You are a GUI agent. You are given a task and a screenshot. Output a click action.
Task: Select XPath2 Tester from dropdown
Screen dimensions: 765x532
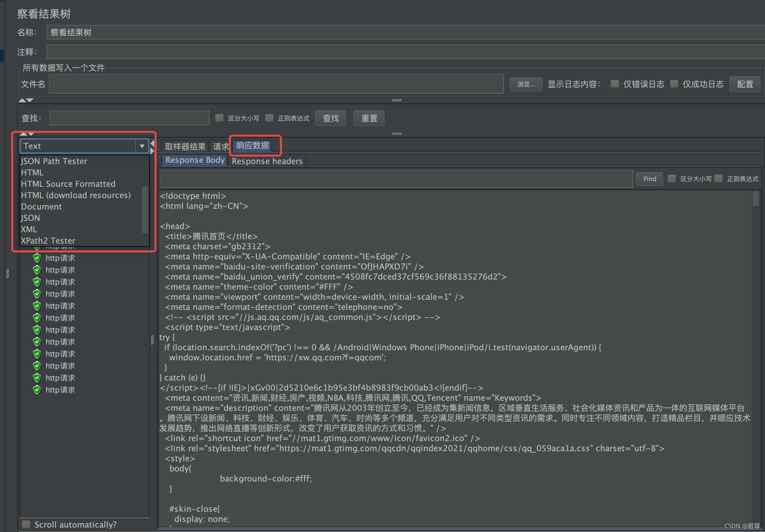coord(48,240)
